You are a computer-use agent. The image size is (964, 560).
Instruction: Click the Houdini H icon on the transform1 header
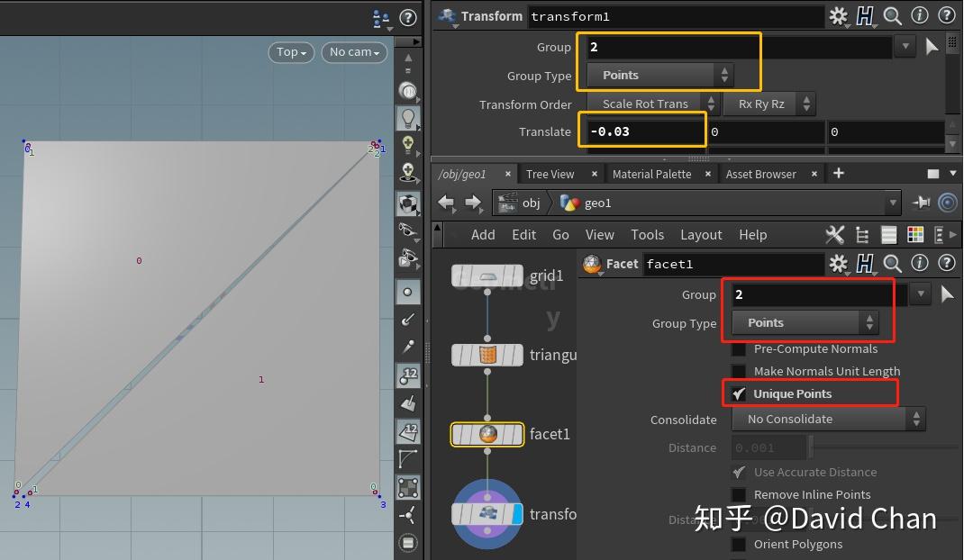(865, 15)
